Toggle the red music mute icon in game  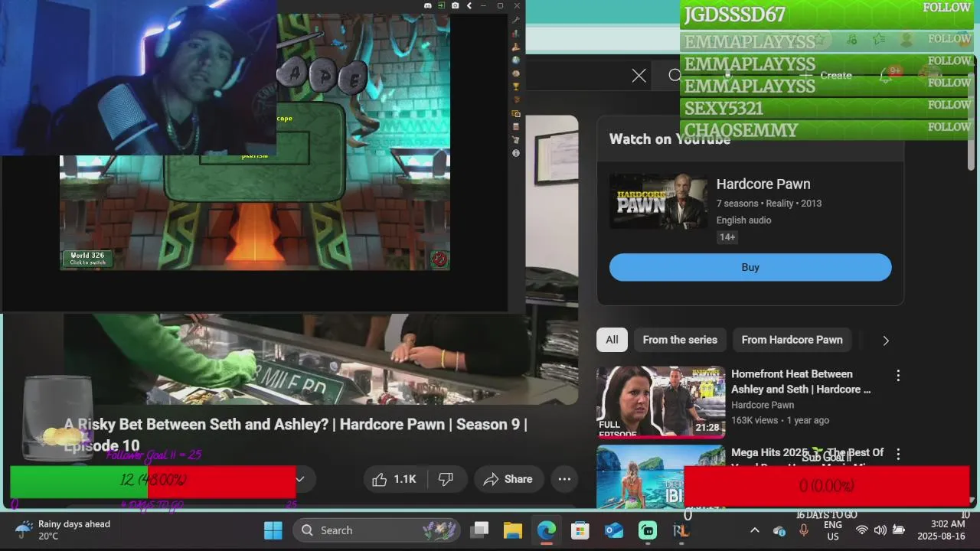tap(439, 259)
